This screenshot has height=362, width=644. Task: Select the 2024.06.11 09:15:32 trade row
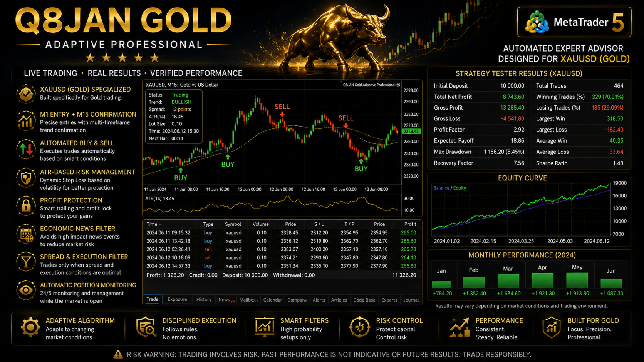(282, 232)
